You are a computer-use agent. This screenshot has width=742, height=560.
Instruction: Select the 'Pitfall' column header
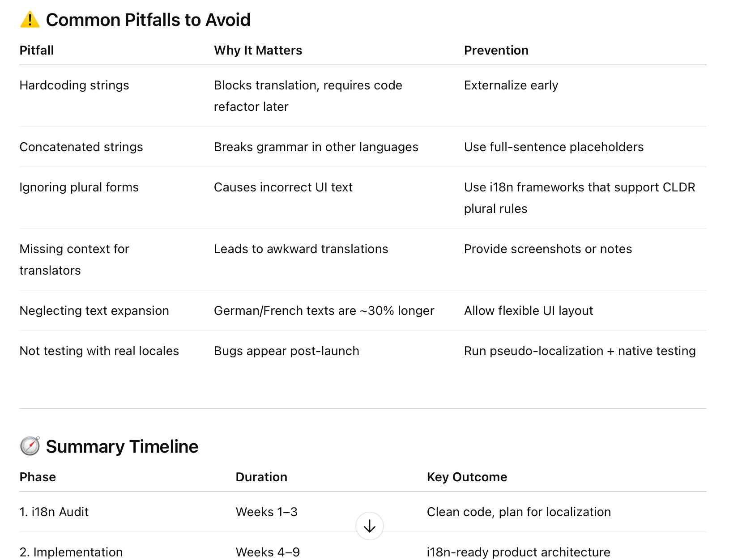(37, 50)
